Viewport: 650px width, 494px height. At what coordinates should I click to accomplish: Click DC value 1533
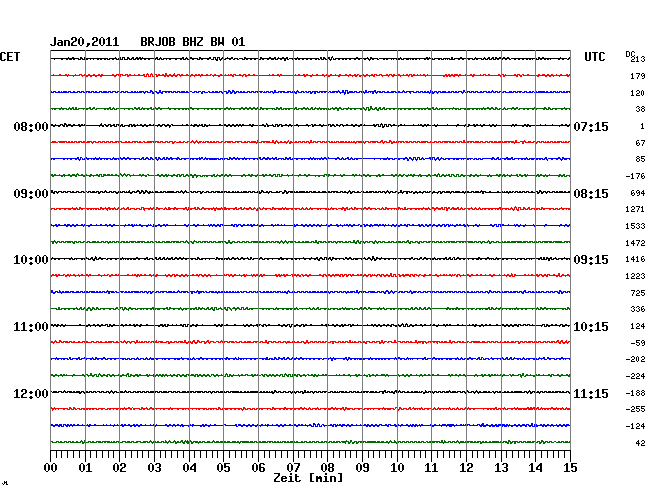click(x=635, y=226)
